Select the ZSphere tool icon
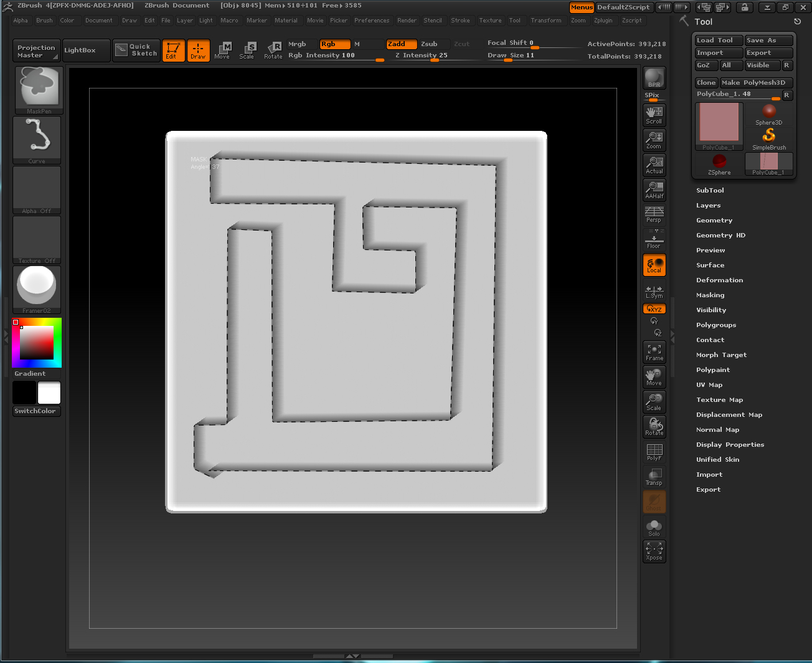The image size is (812, 663). click(x=719, y=164)
